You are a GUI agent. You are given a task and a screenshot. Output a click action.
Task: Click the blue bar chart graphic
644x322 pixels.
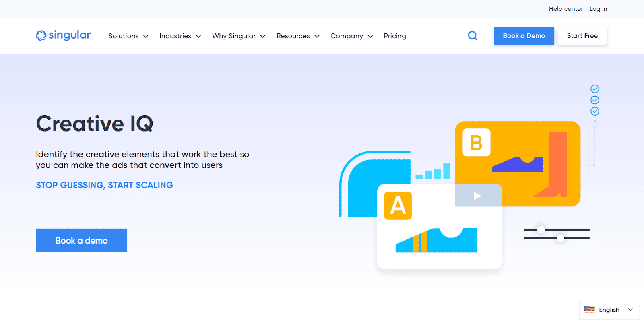[433, 172]
